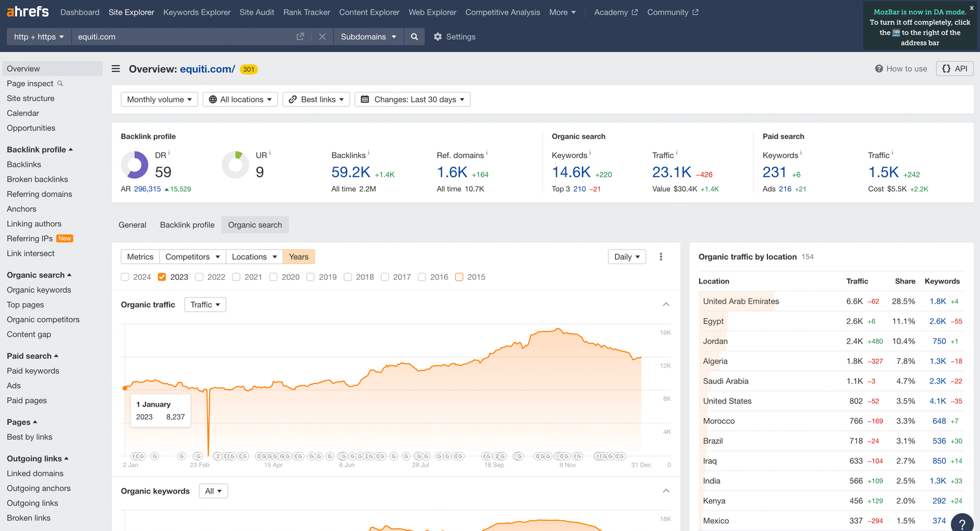Click Page inspect search icon
Viewport: 980px width, 531px height.
[x=60, y=83]
